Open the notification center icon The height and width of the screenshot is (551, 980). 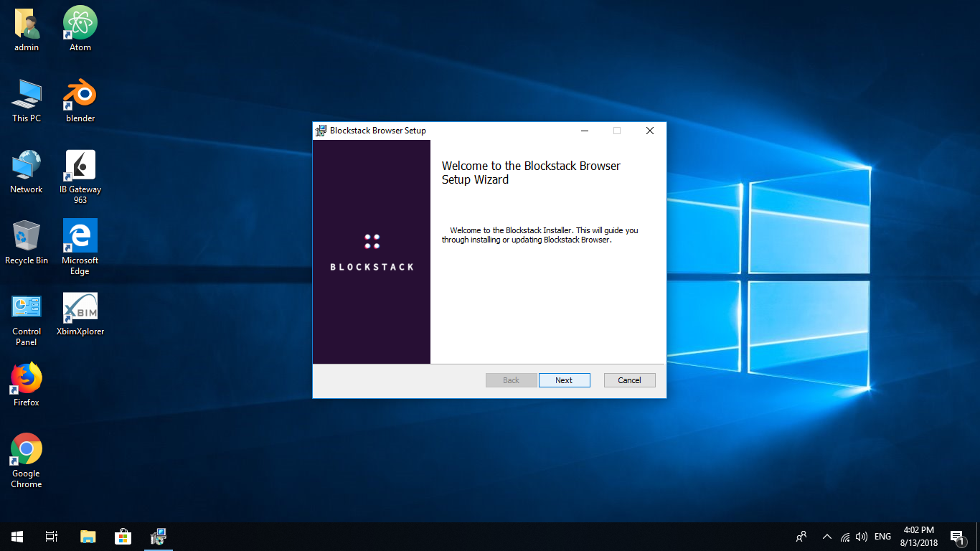pyautogui.click(x=957, y=536)
